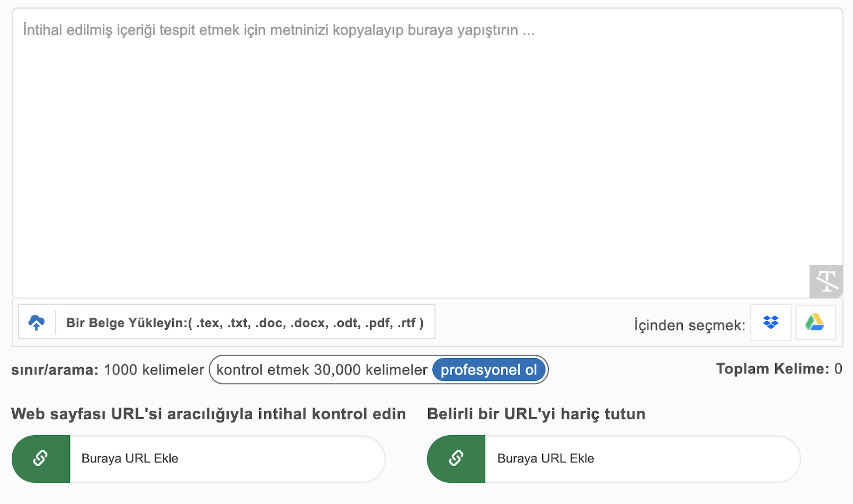Choose a file from Google Drive
This screenshot has height=504, width=853.
pos(815,322)
